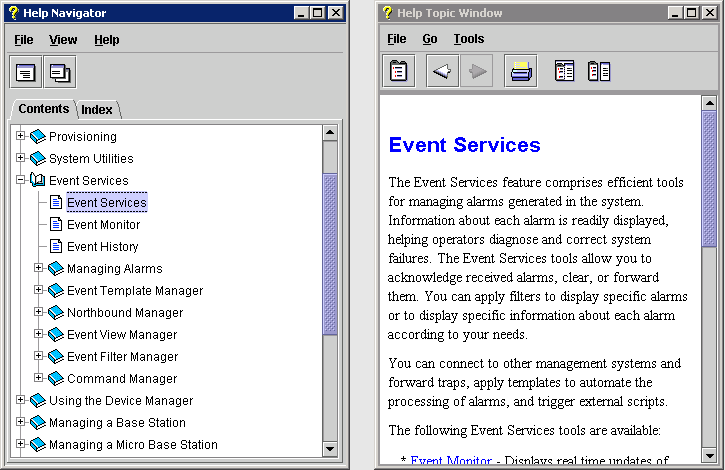Click the last toolbar icon in Help Topic Window
This screenshot has height=470, width=725.
pyautogui.click(x=599, y=72)
